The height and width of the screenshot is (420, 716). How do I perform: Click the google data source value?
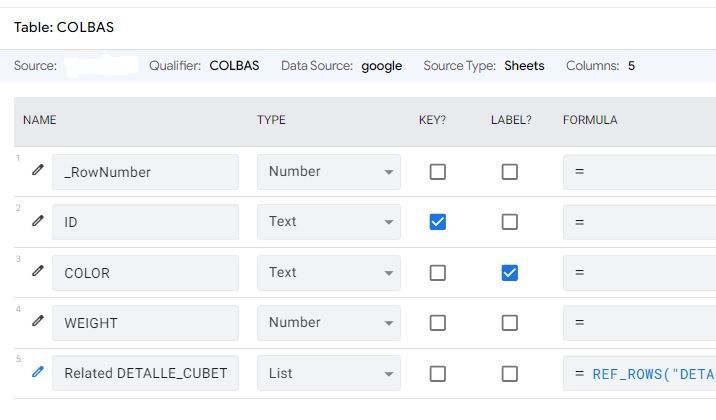pyautogui.click(x=382, y=66)
